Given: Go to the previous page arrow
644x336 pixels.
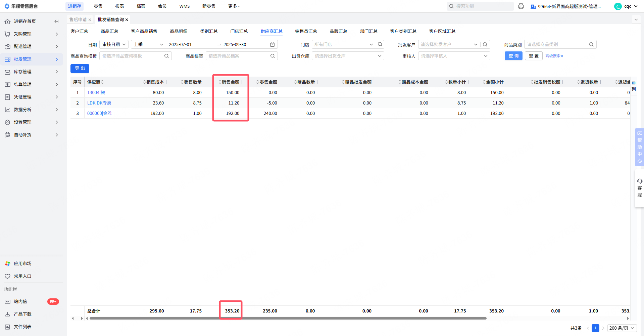Looking at the screenshot, I should pyautogui.click(x=588, y=328).
